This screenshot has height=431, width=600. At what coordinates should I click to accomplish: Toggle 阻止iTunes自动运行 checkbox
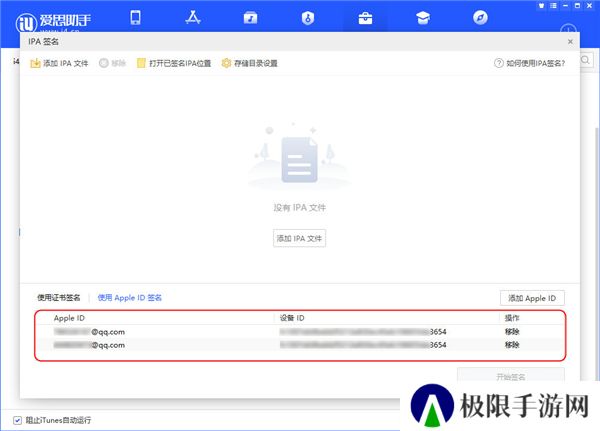tap(17, 420)
